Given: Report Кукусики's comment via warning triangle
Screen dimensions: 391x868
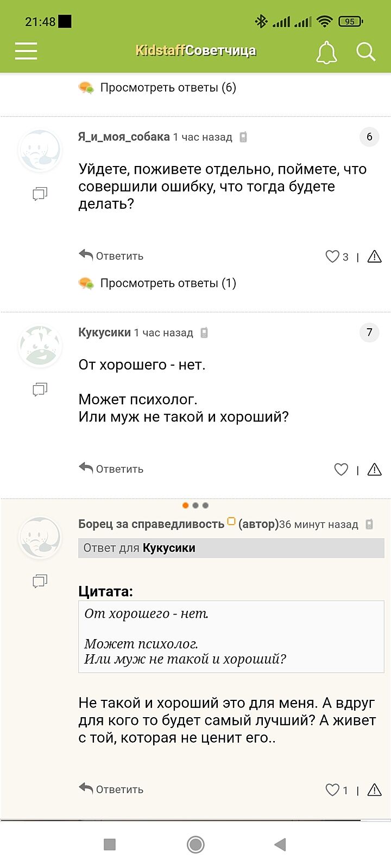Looking at the screenshot, I should [x=375, y=470].
